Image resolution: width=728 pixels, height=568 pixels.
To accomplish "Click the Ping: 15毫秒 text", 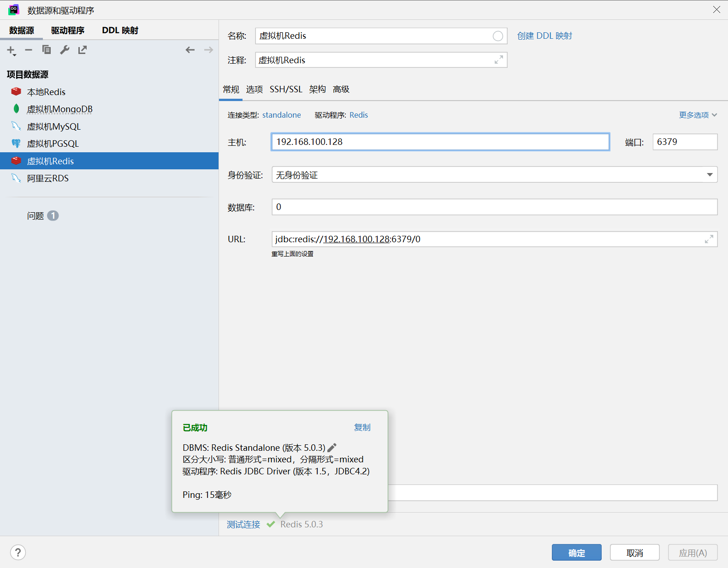I will click(x=207, y=495).
